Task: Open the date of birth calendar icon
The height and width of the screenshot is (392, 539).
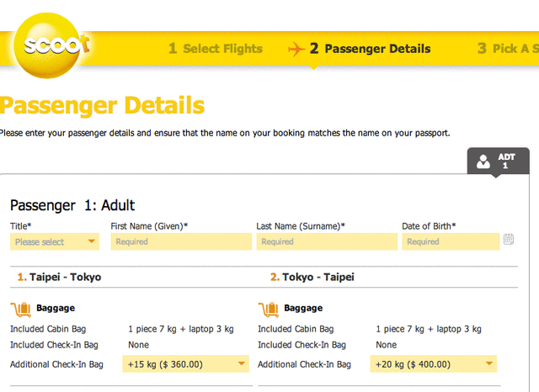Action: click(x=509, y=239)
